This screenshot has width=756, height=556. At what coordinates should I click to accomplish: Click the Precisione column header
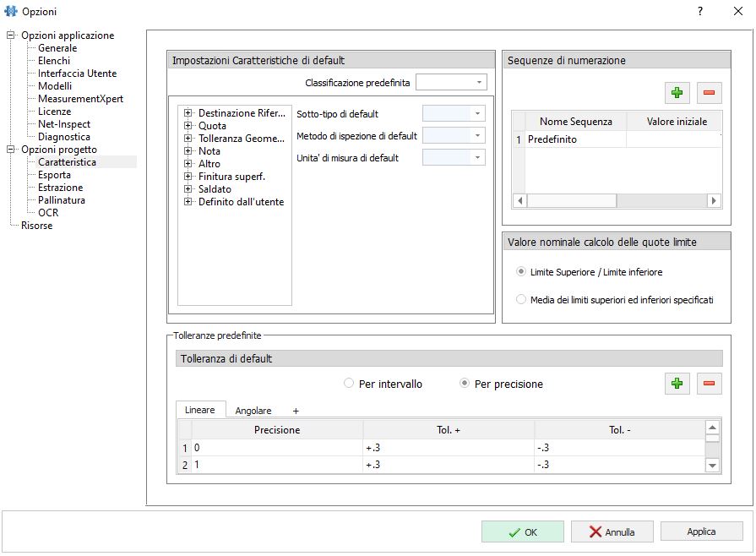[277, 429]
